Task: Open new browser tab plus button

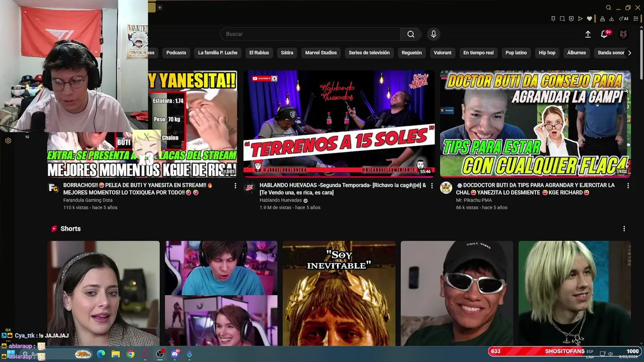Action: [159, 8]
